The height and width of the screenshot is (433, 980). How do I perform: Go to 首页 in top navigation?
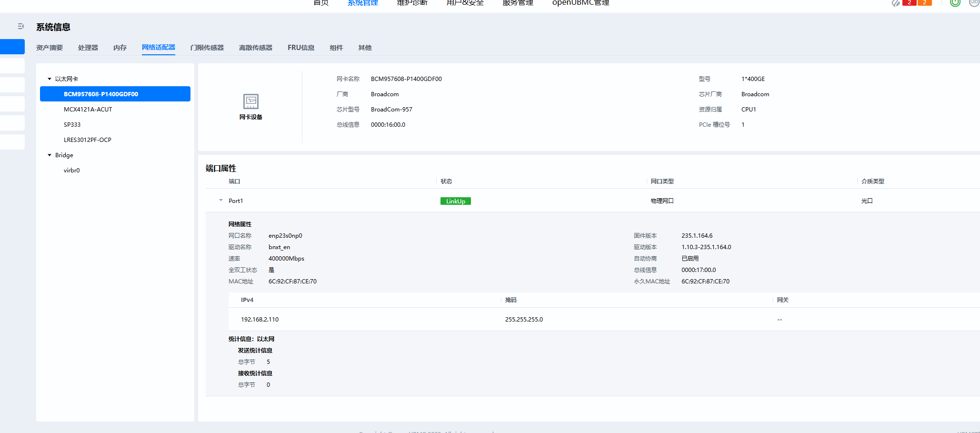tap(321, 3)
